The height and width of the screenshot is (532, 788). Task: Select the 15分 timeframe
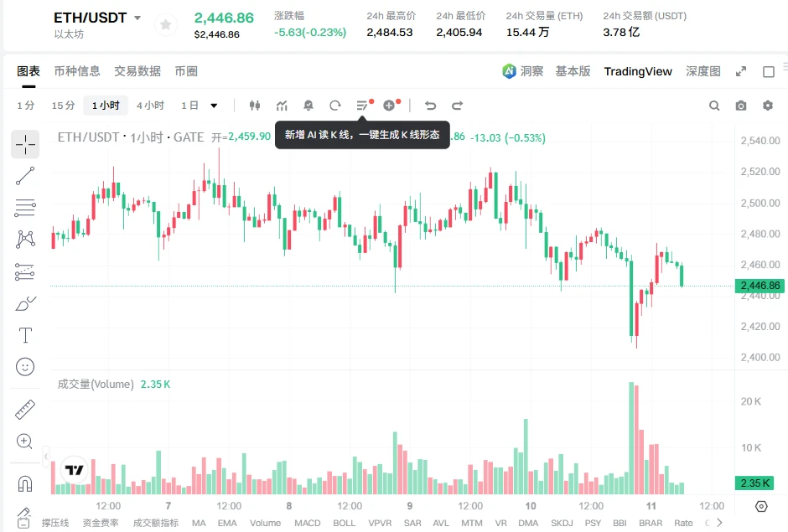coord(64,106)
